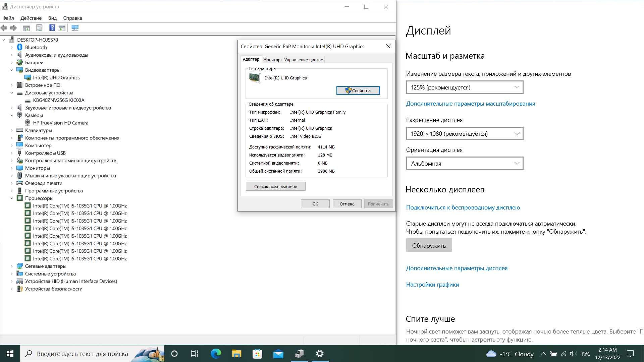
Task: Collapse the Дисковые устройства category
Action: coord(11,93)
